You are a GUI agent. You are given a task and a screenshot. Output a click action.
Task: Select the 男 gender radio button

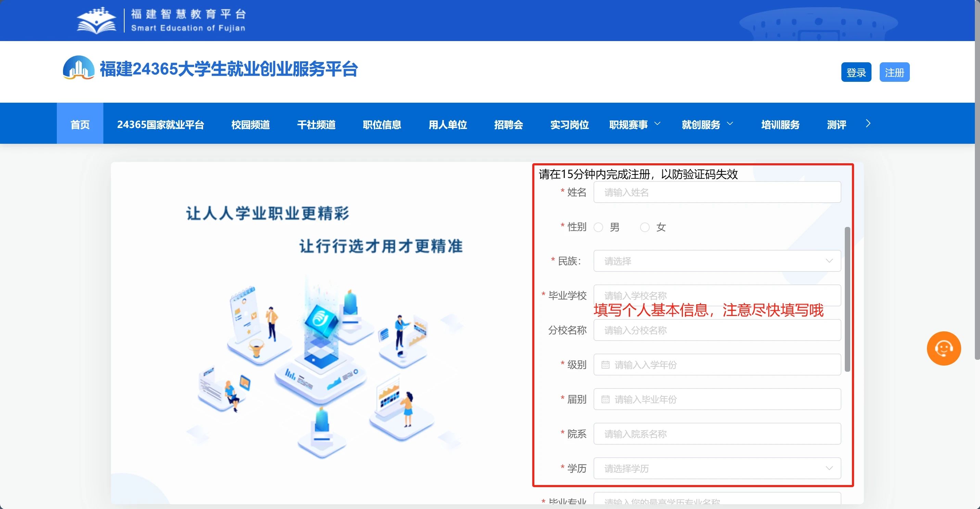(598, 227)
